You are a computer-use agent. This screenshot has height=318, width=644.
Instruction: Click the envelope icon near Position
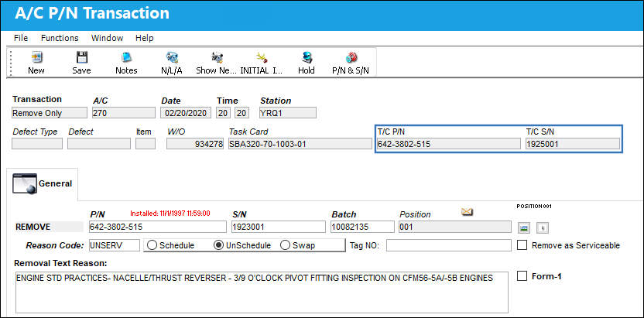467,212
